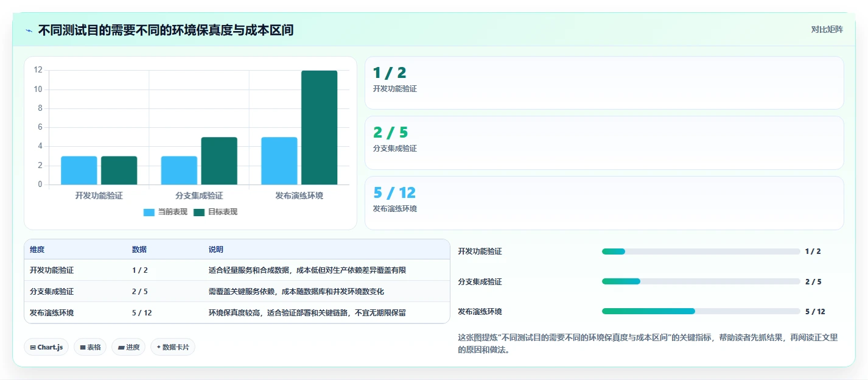The width and height of the screenshot is (868, 380).
Task: Select the 发布演练环境 table row cell
Action: coord(52,313)
